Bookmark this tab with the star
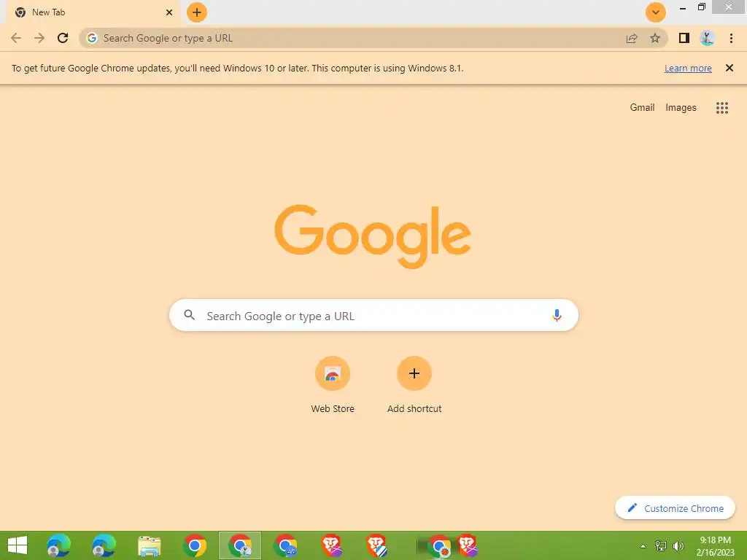747x560 pixels. (655, 38)
